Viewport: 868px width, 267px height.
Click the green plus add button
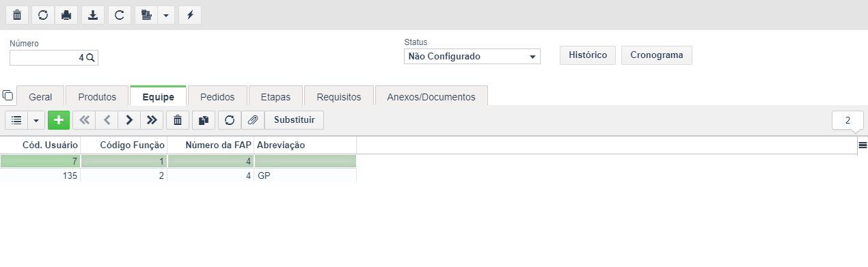click(59, 120)
